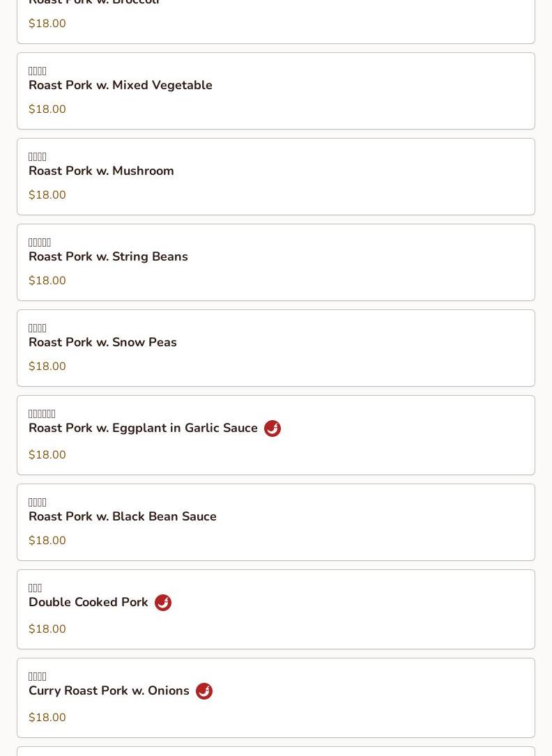Select the Roast Pork w. Mushroom title
This screenshot has width=552, height=756.
tap(101, 171)
